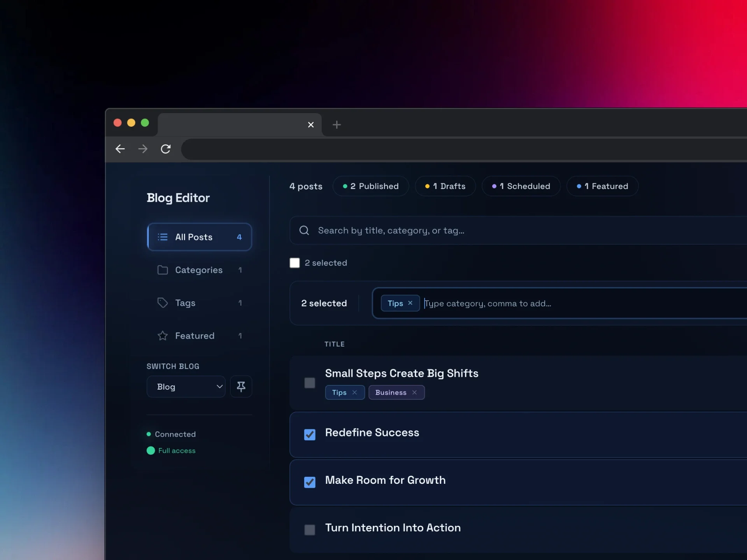
Task: Filter by 2 Published pill
Action: click(x=370, y=186)
